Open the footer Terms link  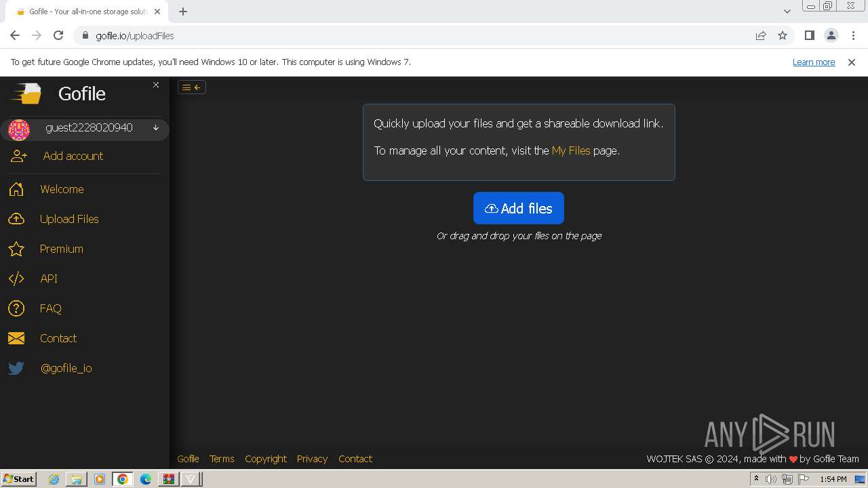tap(222, 459)
